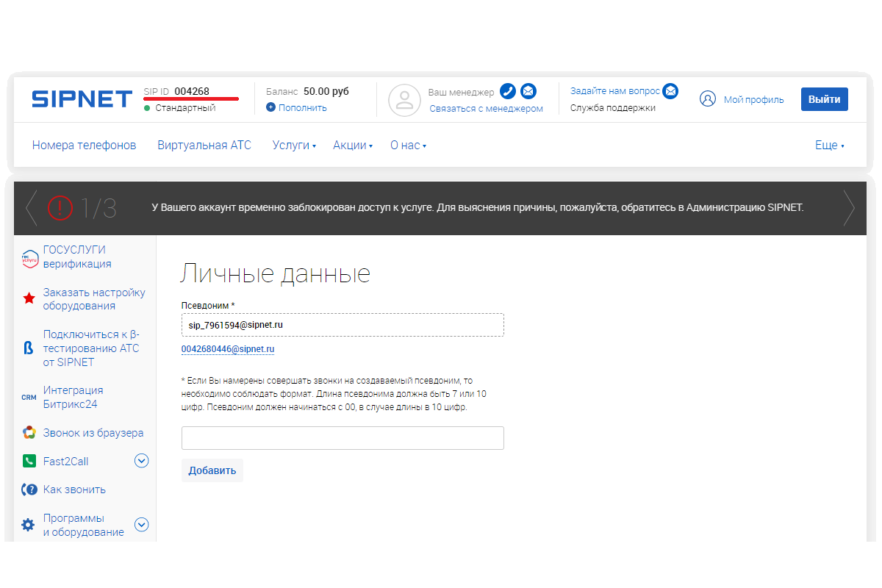Click the Личные данные heading
This screenshot has height=588, width=882.
tap(275, 274)
